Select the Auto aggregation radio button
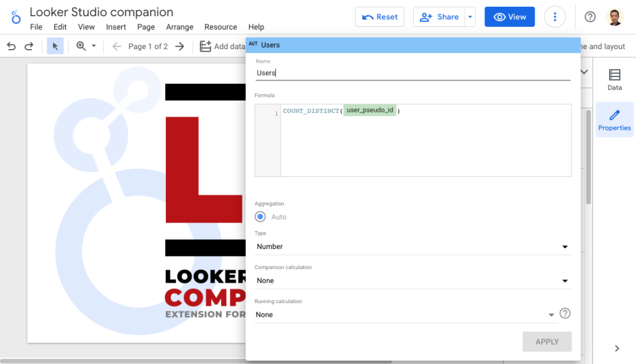 (x=260, y=217)
